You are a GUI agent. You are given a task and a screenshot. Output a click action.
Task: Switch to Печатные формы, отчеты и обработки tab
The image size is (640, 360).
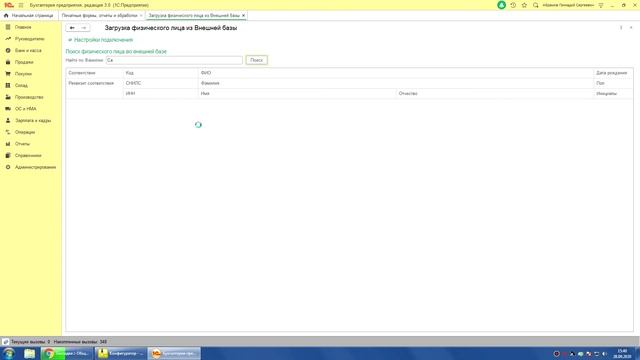point(99,16)
